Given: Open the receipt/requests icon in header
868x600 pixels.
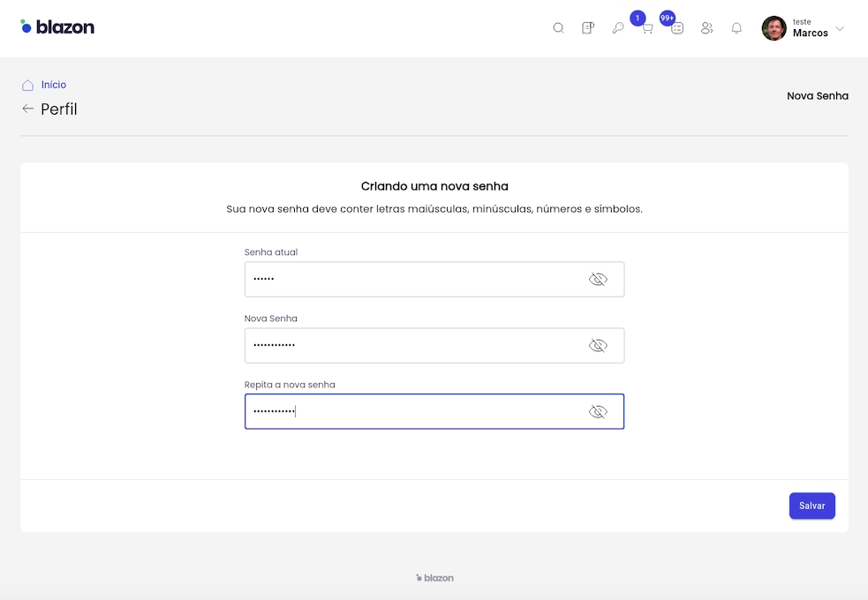Looking at the screenshot, I should click(x=588, y=28).
